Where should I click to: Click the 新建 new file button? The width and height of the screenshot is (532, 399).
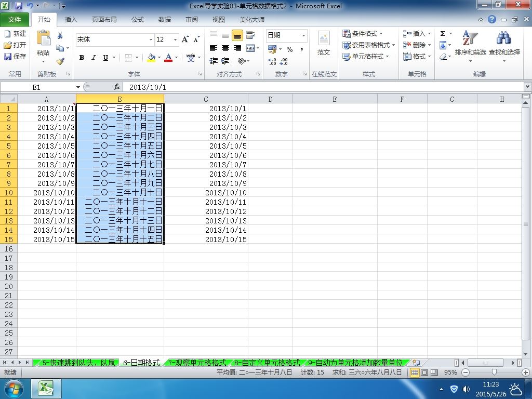(15, 34)
